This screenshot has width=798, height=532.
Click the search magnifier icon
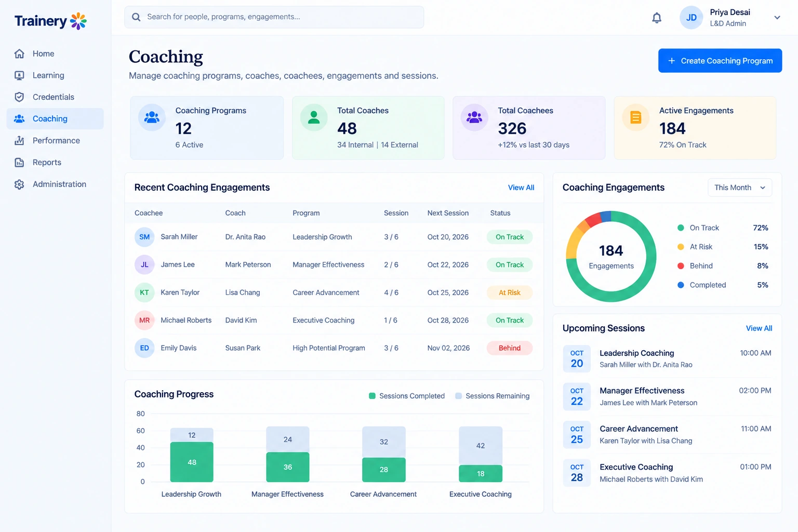[136, 17]
